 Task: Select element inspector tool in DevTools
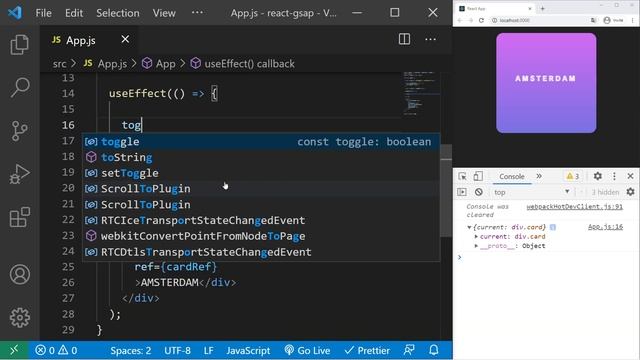[462, 176]
